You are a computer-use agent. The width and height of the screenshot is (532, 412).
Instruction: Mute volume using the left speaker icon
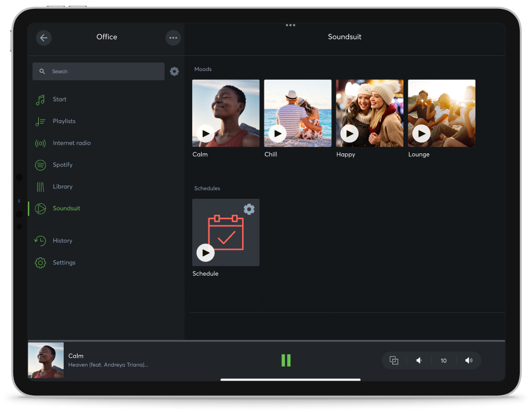pos(419,360)
